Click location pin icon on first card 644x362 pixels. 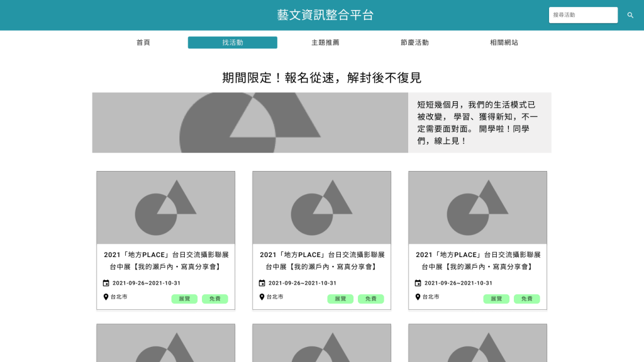tap(106, 297)
